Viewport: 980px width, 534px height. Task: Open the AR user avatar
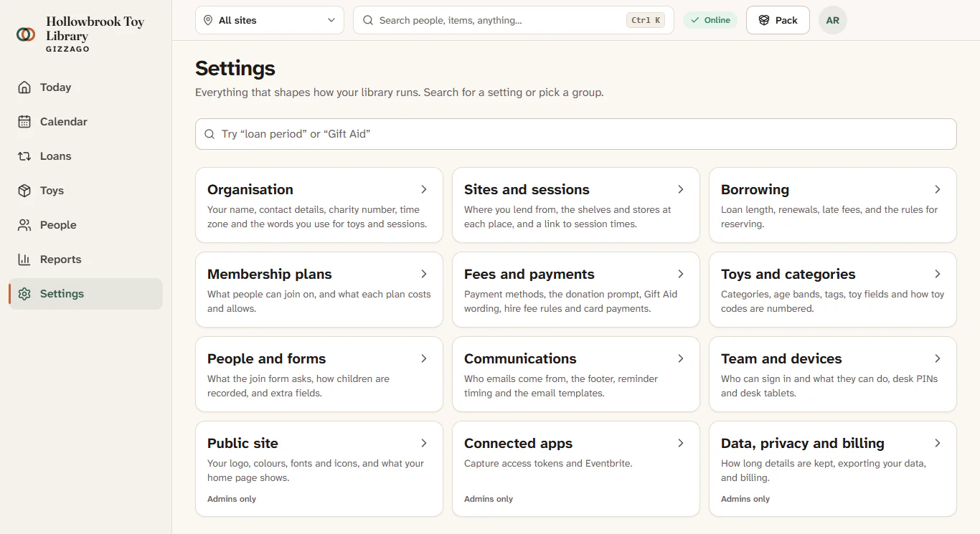click(x=833, y=20)
